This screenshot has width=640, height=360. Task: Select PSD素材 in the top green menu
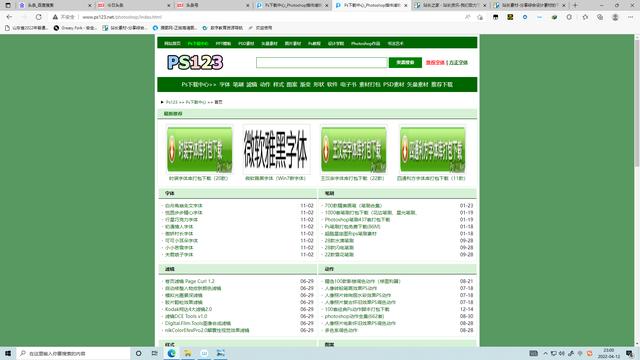click(246, 43)
